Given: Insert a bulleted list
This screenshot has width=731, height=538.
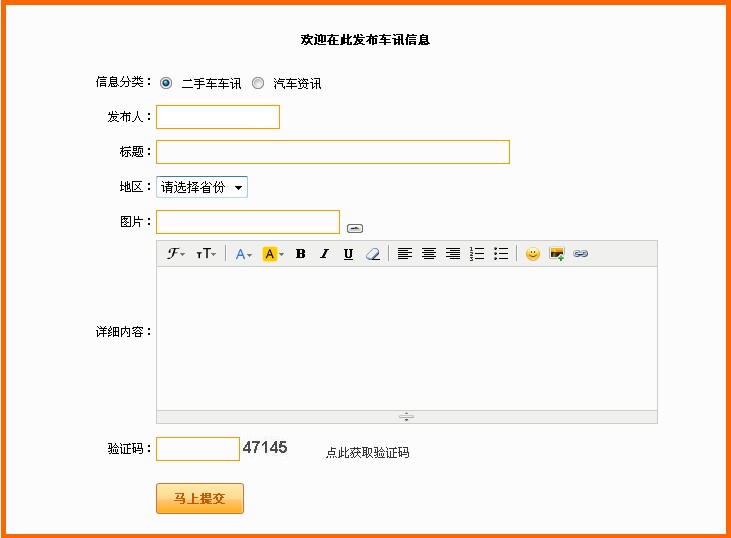Looking at the screenshot, I should tap(501, 254).
